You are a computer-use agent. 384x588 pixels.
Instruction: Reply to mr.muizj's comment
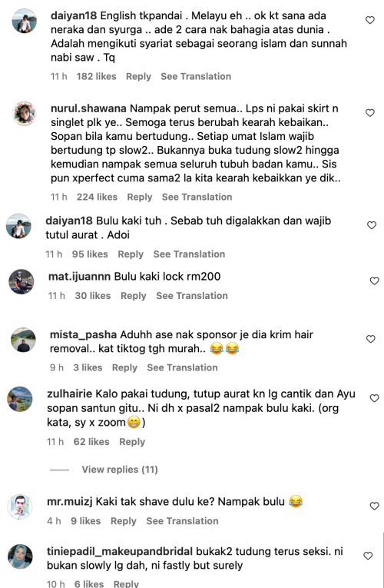pos(123,521)
